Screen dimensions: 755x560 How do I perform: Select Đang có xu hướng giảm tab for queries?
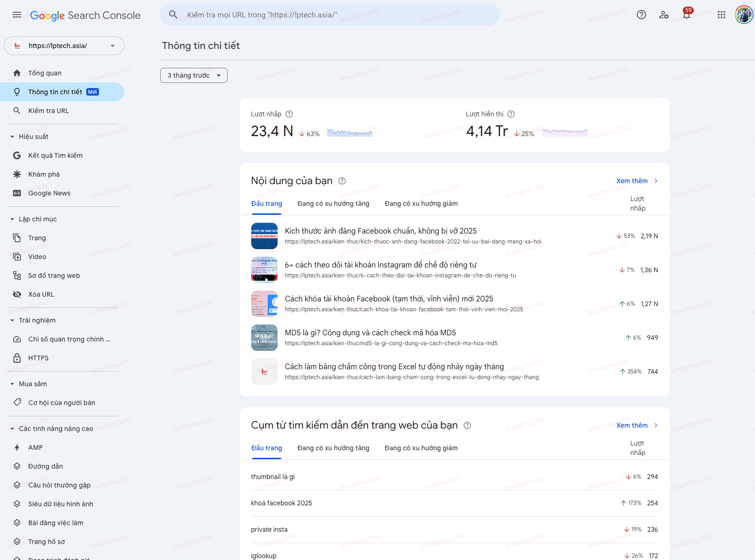[421, 448]
